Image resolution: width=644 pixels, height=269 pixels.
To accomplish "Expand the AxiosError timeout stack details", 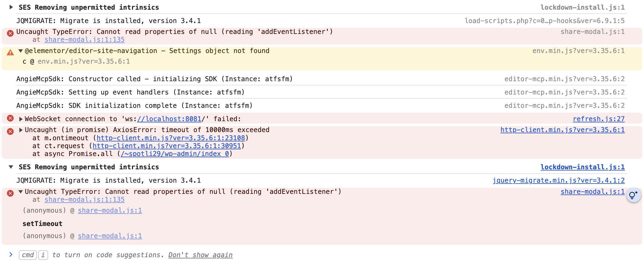I will [21, 130].
